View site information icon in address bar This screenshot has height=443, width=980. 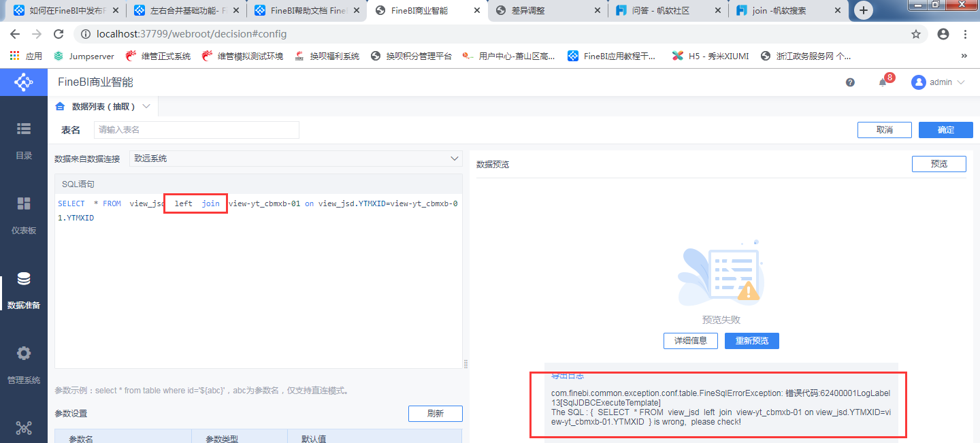pos(86,34)
